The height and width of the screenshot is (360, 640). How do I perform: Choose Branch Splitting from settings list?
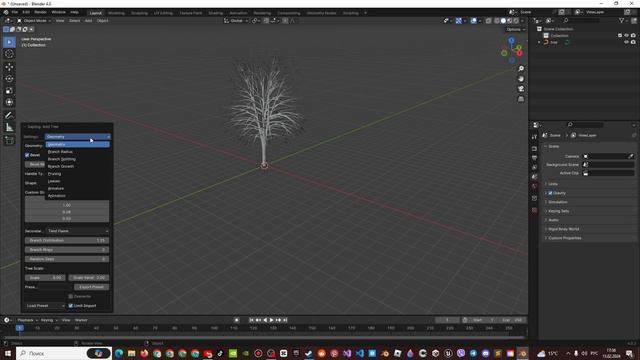click(77, 159)
